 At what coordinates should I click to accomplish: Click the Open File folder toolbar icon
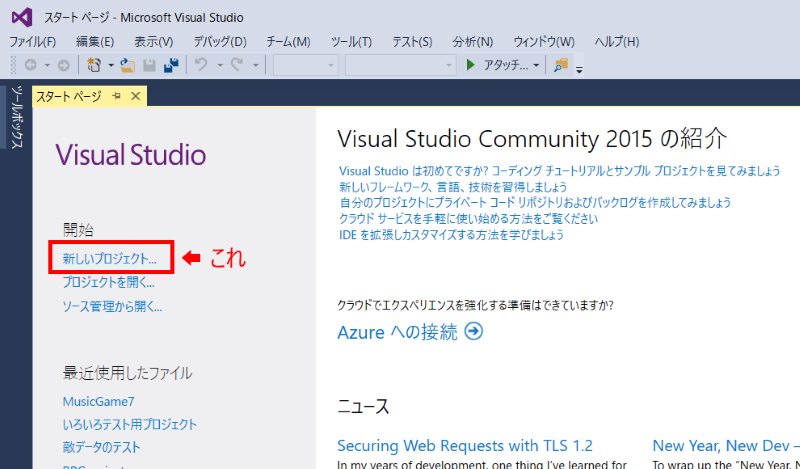[127, 65]
